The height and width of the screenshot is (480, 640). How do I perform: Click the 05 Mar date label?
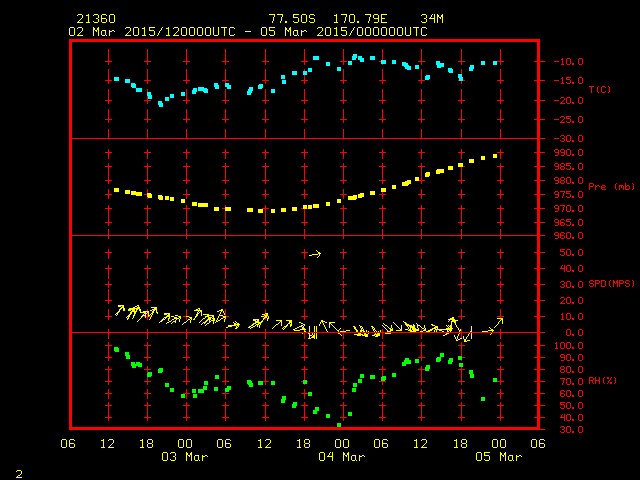pyautogui.click(x=499, y=457)
